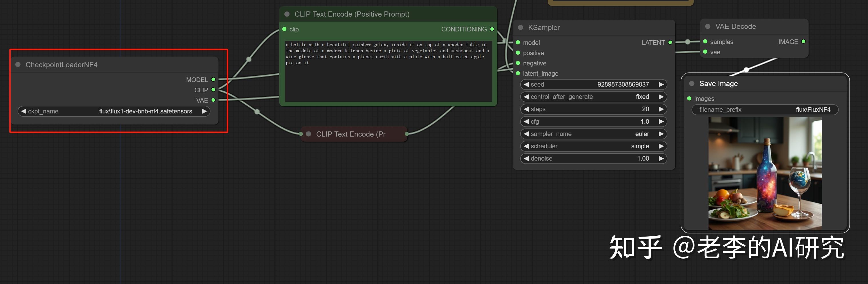
Task: Increase steps with the right arrow
Action: 661,109
